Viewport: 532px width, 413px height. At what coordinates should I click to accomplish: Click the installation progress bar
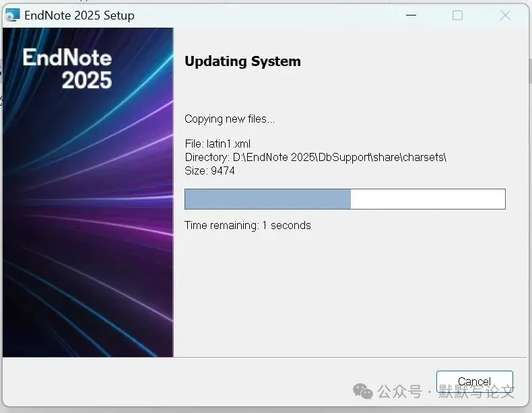pos(345,199)
